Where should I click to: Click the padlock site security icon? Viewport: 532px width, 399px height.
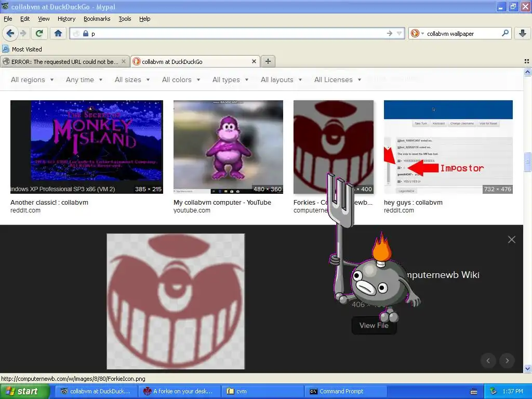[x=86, y=34]
